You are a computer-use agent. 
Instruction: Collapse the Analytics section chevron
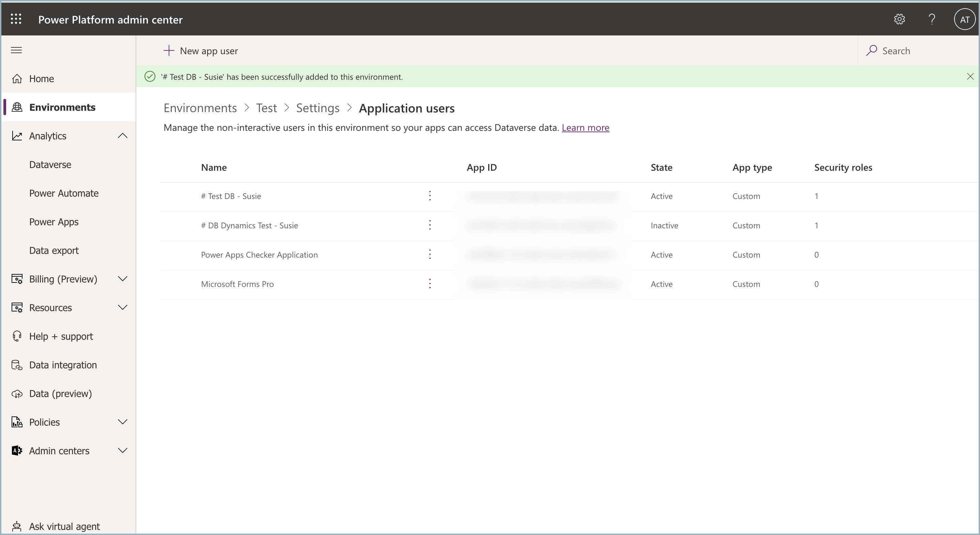tap(123, 136)
